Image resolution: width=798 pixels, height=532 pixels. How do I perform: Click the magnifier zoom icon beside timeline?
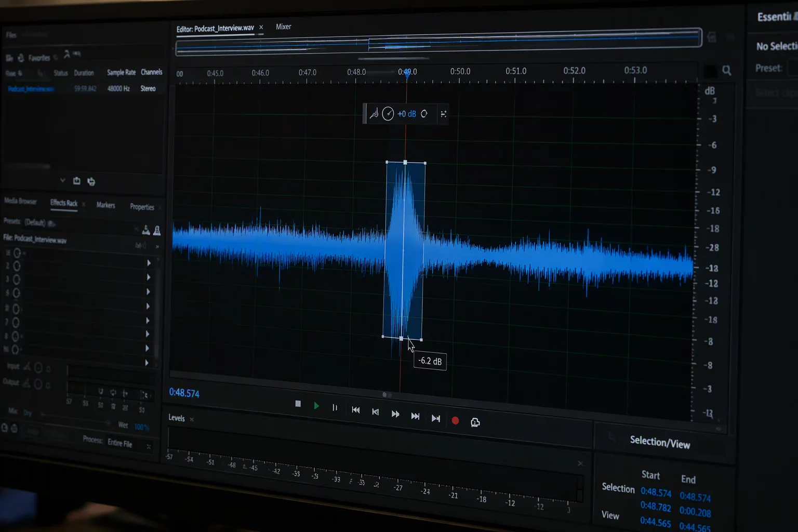727,70
